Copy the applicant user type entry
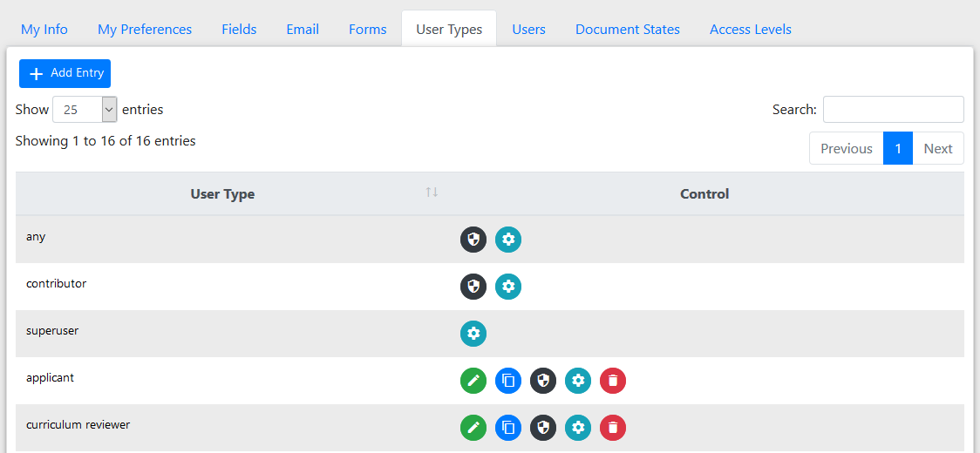Image resolution: width=980 pixels, height=453 pixels. tap(508, 381)
